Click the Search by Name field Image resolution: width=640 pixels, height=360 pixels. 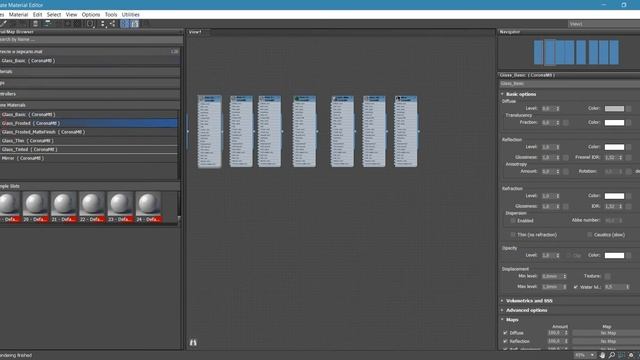point(91,40)
